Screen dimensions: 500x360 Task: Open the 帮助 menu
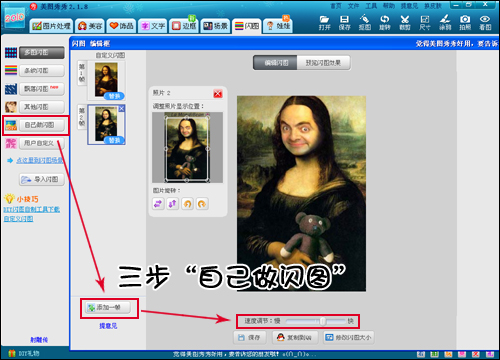[388, 6]
